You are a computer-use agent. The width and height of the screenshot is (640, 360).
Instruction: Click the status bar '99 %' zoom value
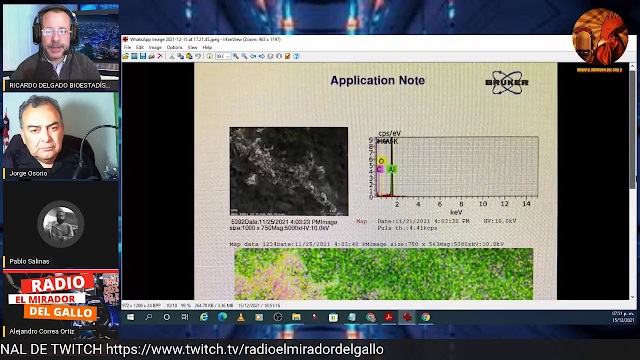(186, 305)
